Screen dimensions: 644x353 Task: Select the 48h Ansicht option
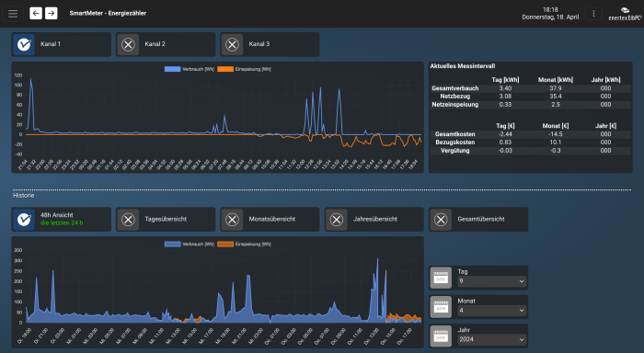click(x=62, y=219)
